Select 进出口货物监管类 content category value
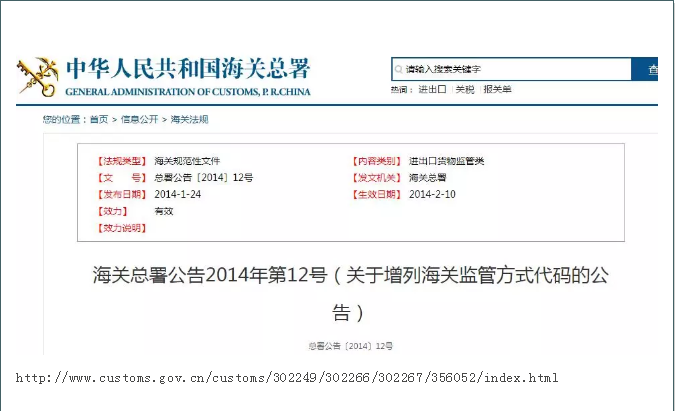The image size is (675, 411). pos(446,161)
